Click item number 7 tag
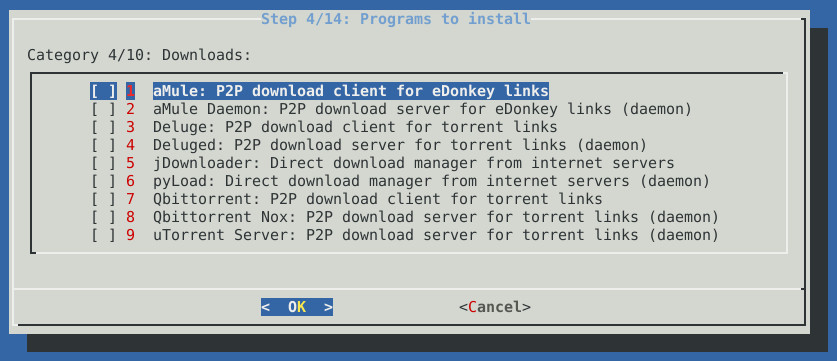The height and width of the screenshot is (361, 837). (130, 199)
